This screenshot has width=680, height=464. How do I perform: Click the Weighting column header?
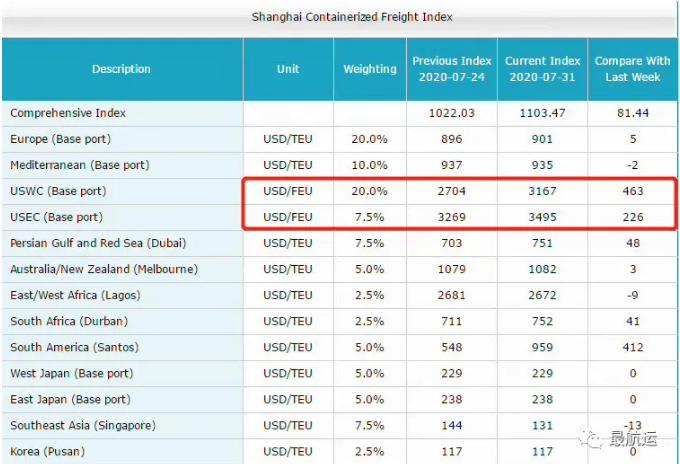point(370,69)
